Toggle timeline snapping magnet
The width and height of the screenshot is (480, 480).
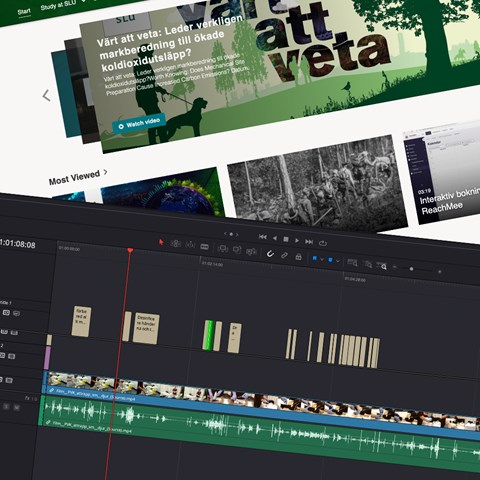(x=270, y=254)
